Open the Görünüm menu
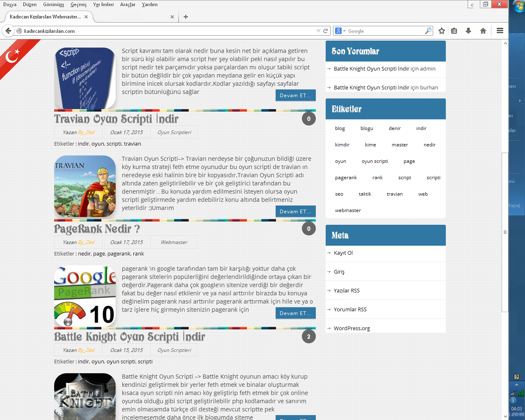Image resolution: width=525 pixels, height=420 pixels. pos(53,5)
